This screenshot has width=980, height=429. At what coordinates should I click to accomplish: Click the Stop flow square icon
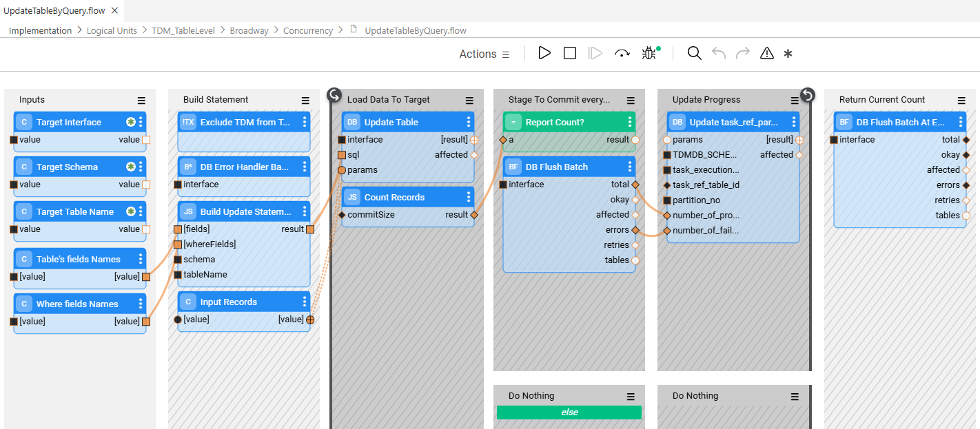tap(570, 54)
